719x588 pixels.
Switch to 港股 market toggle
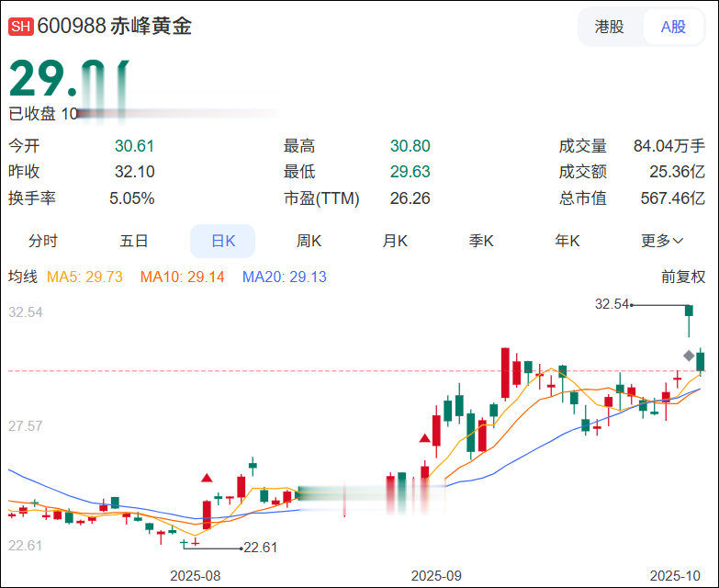click(610, 27)
